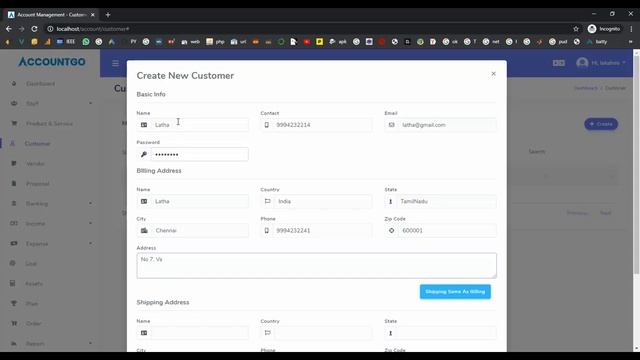This screenshot has width=640, height=360.
Task: Expand the Expense sidebar menu
Action: point(50,244)
